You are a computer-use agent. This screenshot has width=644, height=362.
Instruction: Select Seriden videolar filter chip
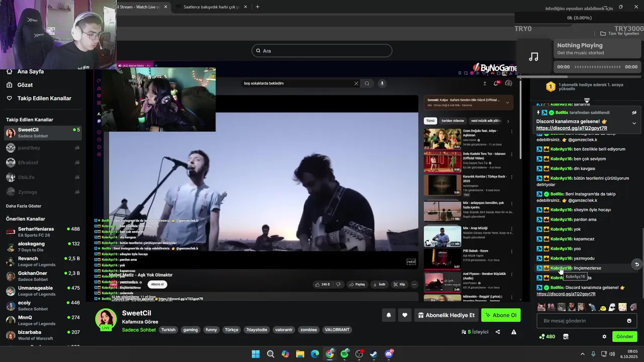(x=453, y=121)
